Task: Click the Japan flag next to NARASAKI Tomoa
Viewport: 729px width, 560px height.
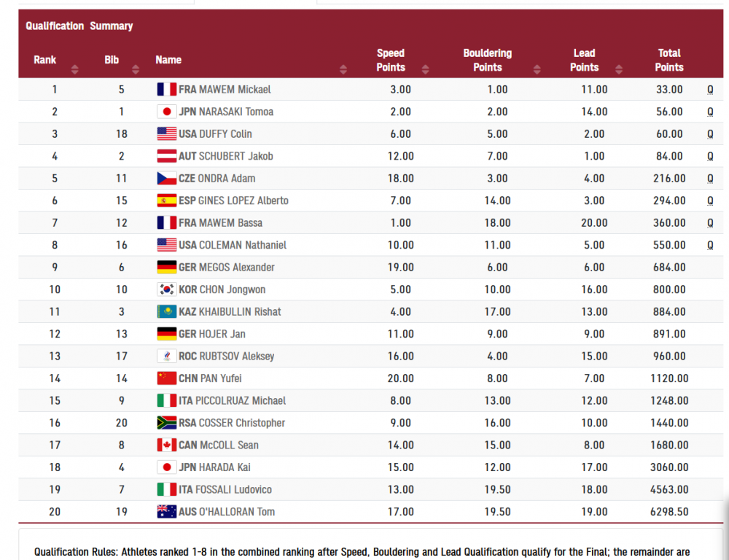Action: tap(166, 112)
